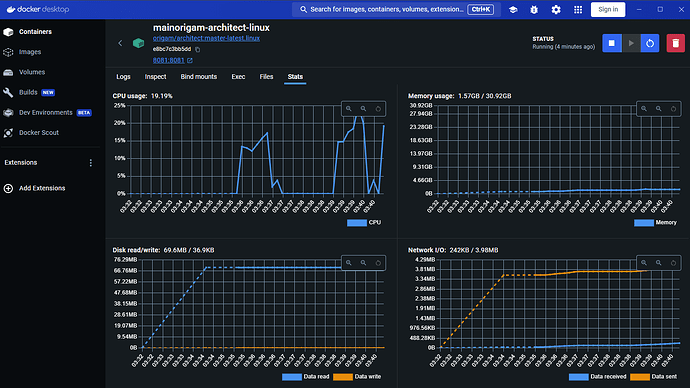Open the extensions grid icon in header

tap(578, 9)
